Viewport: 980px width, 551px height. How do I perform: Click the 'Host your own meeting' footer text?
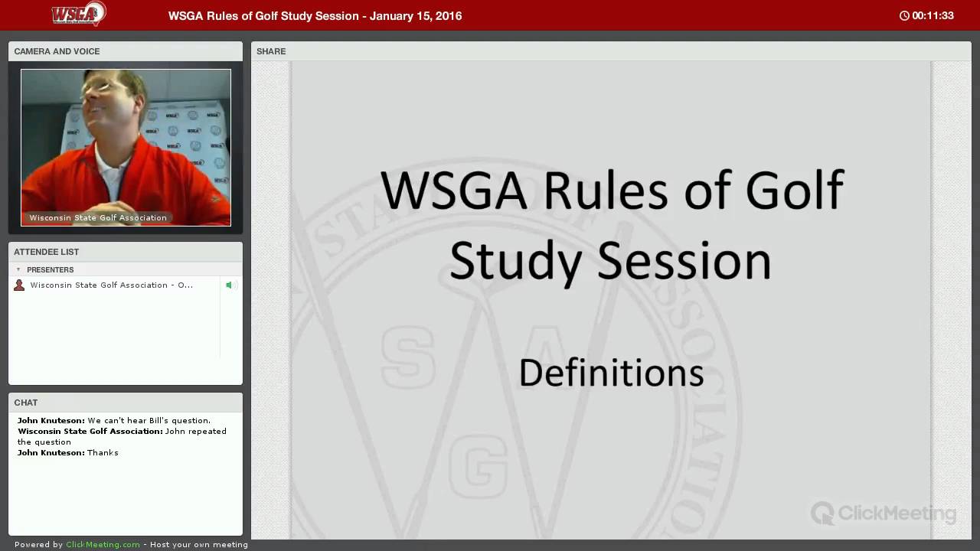coord(199,545)
